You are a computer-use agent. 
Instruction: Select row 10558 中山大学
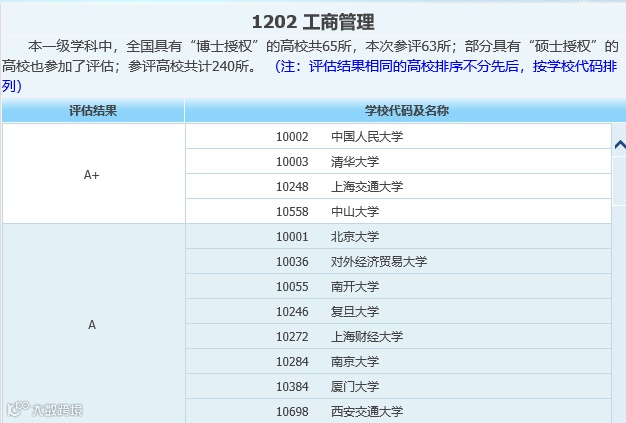pyautogui.click(x=398, y=212)
